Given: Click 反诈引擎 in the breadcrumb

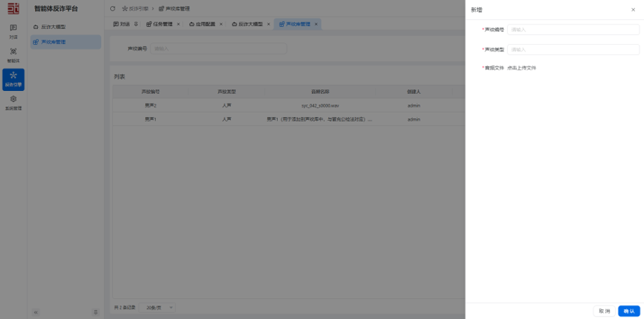Looking at the screenshot, I should pos(136,9).
